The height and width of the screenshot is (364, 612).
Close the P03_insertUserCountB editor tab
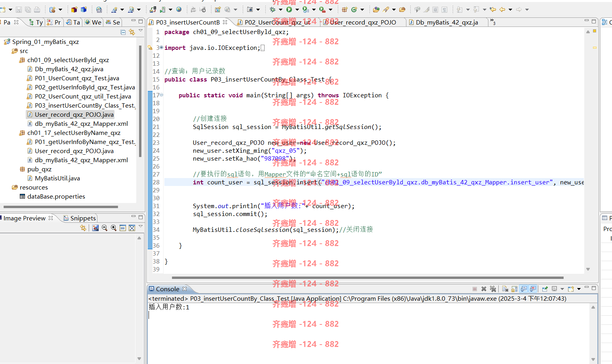pyautogui.click(x=225, y=22)
